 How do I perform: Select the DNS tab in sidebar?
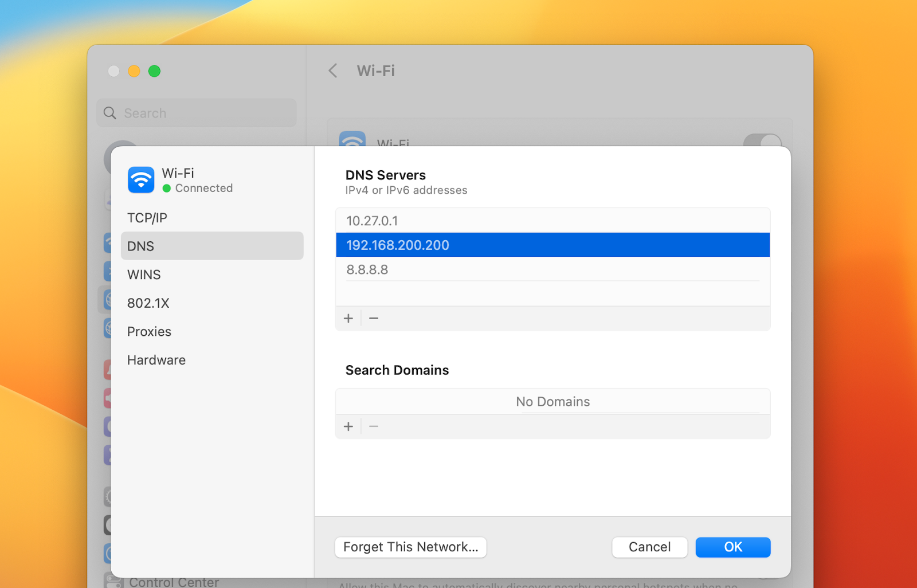(141, 246)
